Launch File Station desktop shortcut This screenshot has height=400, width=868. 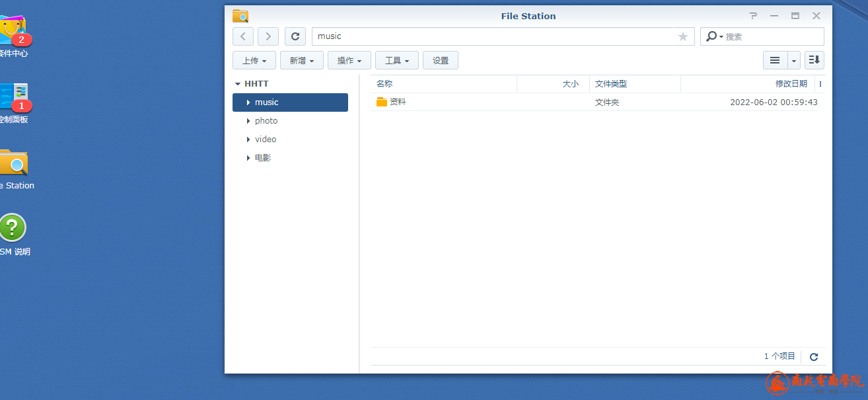coord(13,163)
